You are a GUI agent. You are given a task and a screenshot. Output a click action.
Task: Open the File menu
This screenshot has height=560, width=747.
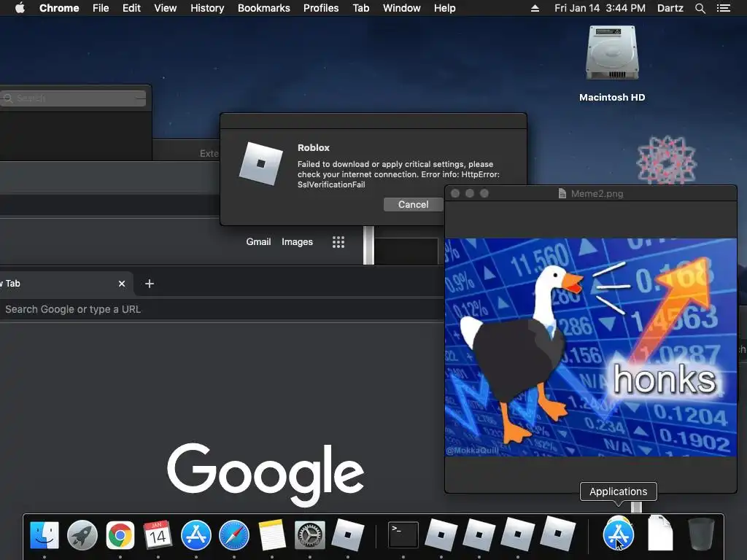point(101,8)
